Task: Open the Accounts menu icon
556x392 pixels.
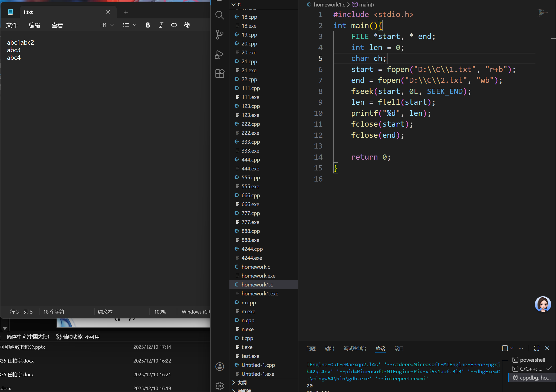Action: pyautogui.click(x=219, y=367)
